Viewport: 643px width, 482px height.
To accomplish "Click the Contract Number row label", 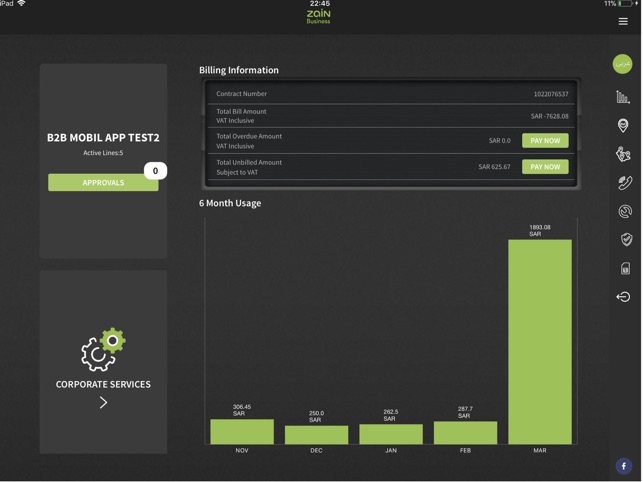I will tap(242, 94).
